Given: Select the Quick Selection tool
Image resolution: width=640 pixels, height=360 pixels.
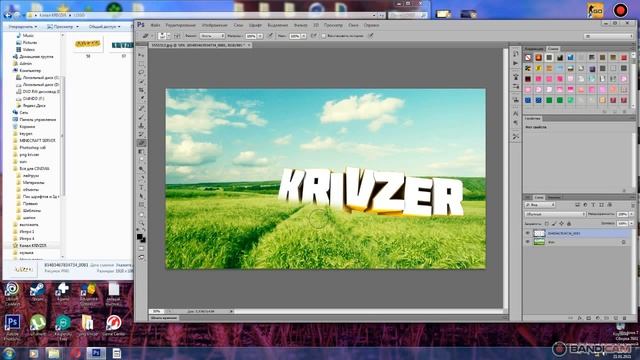Looking at the screenshot, I should (141, 81).
